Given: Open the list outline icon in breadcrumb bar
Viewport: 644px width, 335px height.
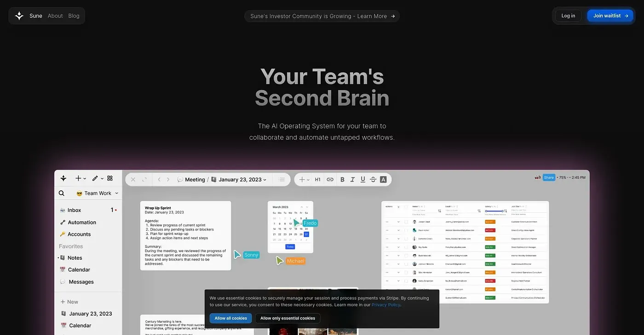Looking at the screenshot, I should point(282,180).
